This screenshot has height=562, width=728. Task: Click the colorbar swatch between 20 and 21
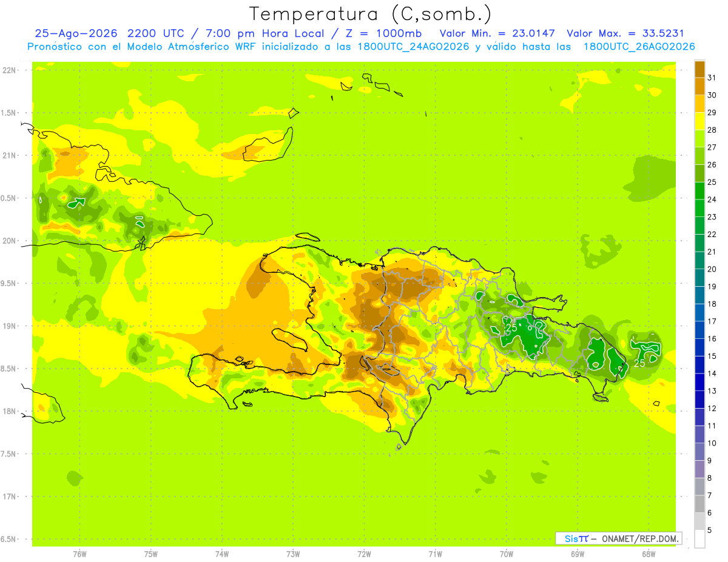coord(699,260)
